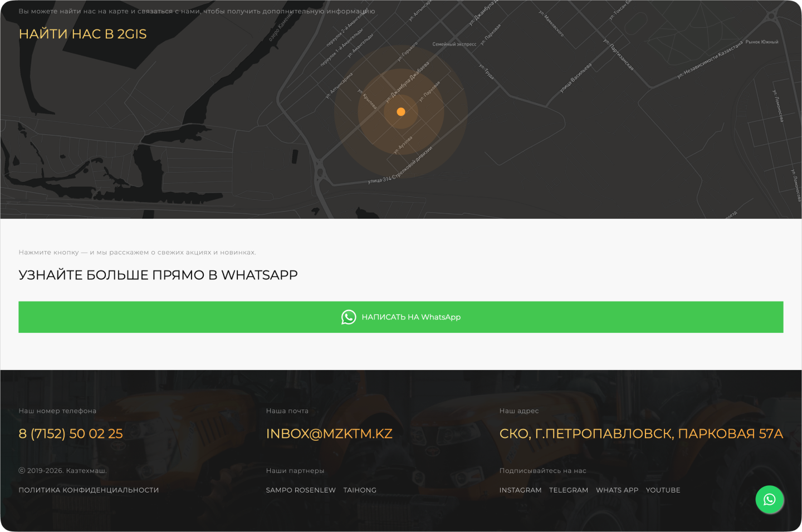Click НАПИСАТЬ НА WhatsApp button
The width and height of the screenshot is (802, 532).
[401, 317]
